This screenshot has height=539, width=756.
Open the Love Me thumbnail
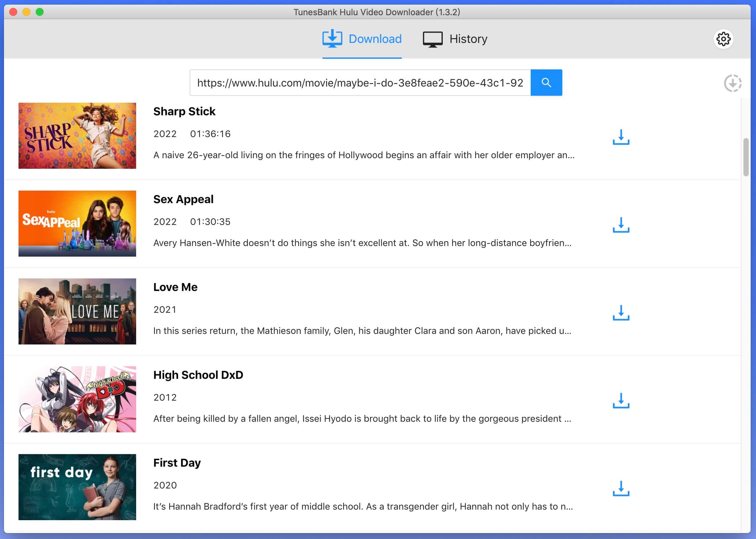pos(77,311)
